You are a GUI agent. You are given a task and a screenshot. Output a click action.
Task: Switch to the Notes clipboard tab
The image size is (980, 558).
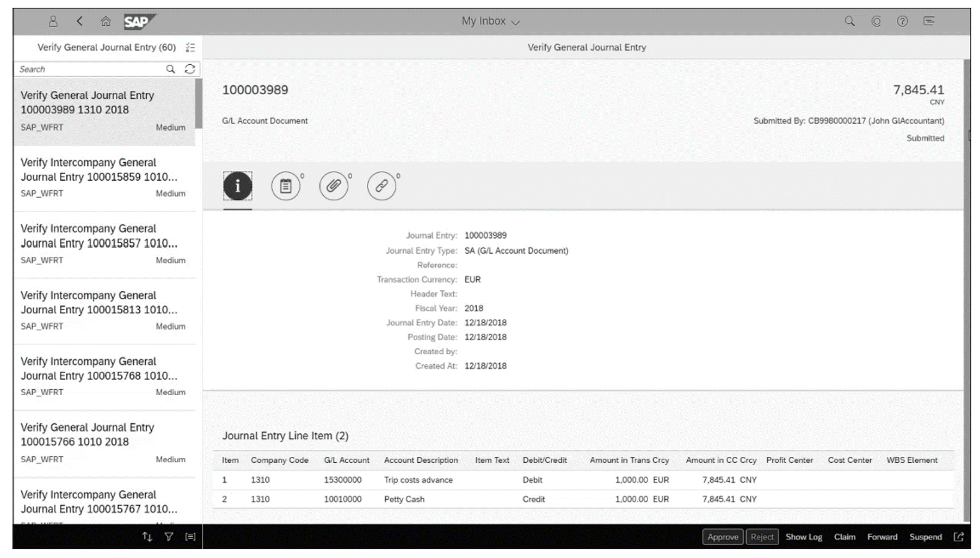(x=286, y=186)
